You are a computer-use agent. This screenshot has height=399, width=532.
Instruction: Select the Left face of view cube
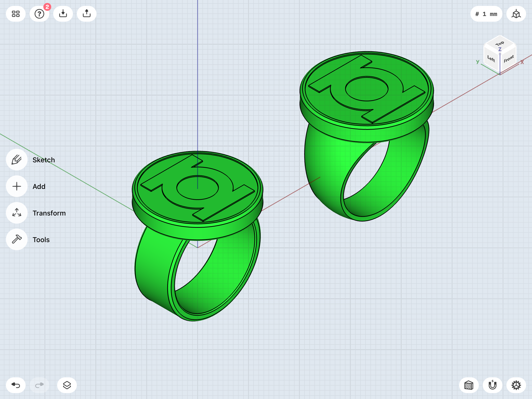pyautogui.click(x=491, y=59)
